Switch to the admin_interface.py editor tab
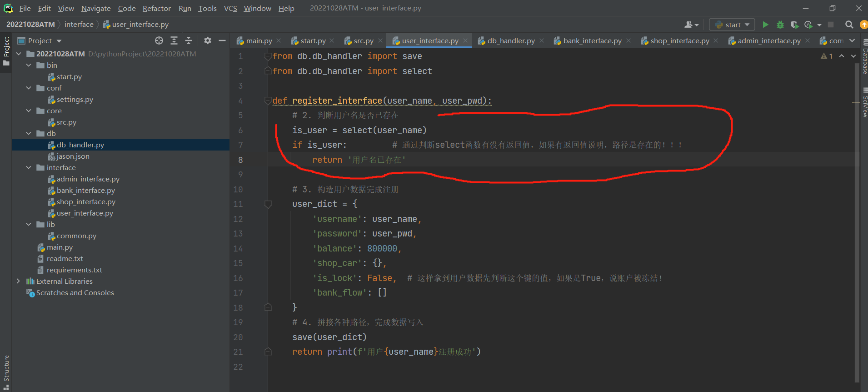Viewport: 868px width, 392px height. 769,40
